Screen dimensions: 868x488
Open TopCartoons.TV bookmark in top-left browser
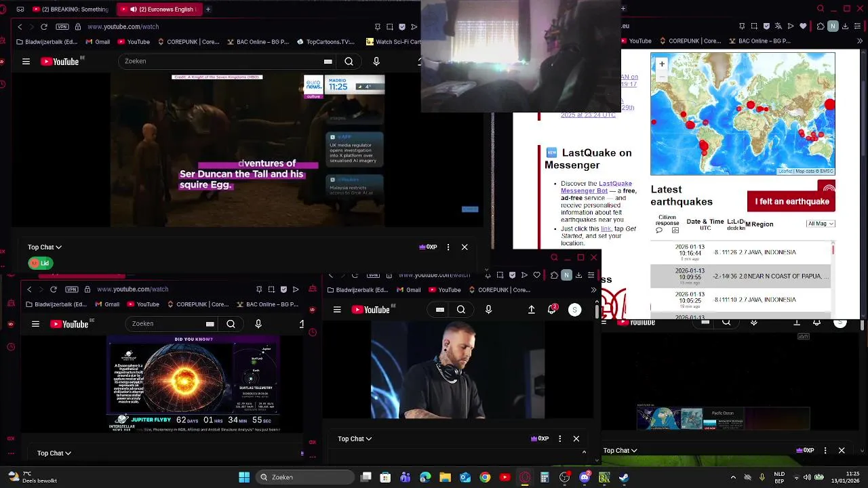pyautogui.click(x=325, y=41)
